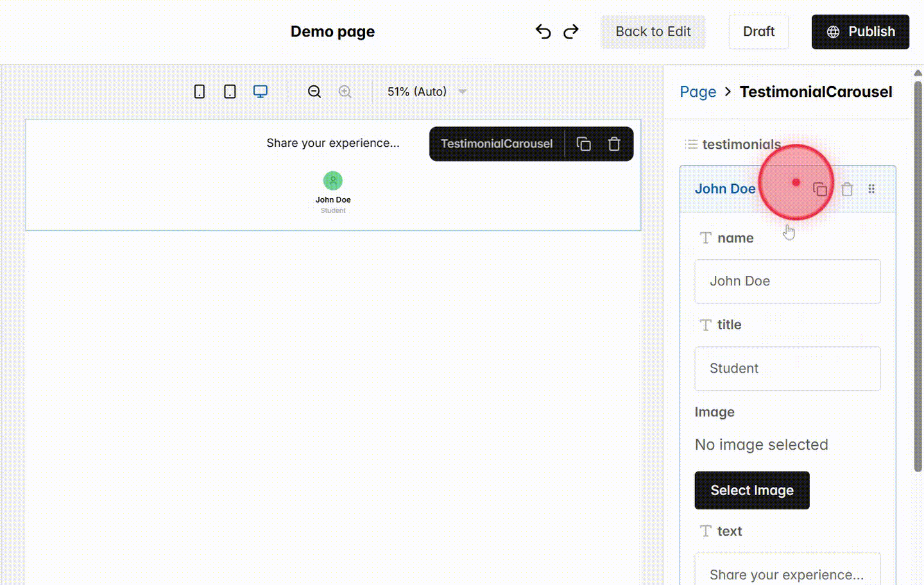Switch to tablet preview icon
This screenshot has height=585, width=924.
click(x=229, y=91)
